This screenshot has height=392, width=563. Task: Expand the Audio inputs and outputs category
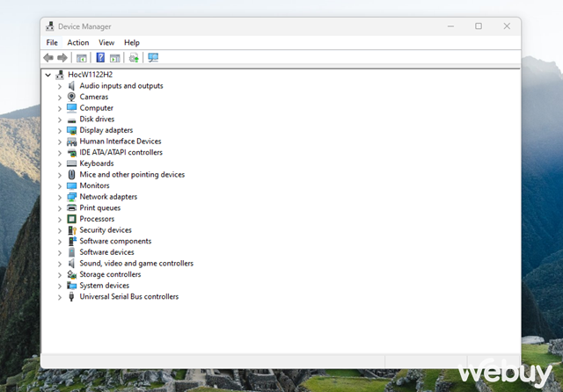(x=60, y=86)
